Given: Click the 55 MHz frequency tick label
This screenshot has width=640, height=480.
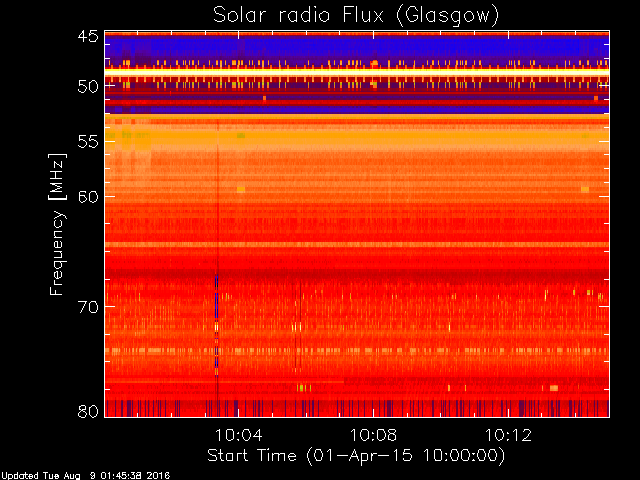Looking at the screenshot, I should 87,143.
